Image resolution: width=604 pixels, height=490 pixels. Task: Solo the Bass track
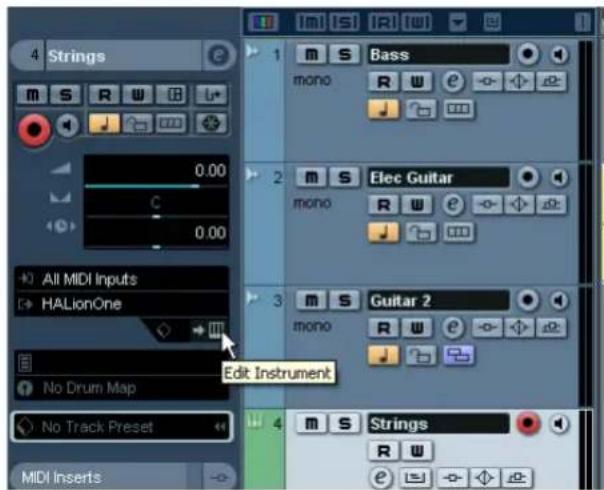tap(345, 54)
